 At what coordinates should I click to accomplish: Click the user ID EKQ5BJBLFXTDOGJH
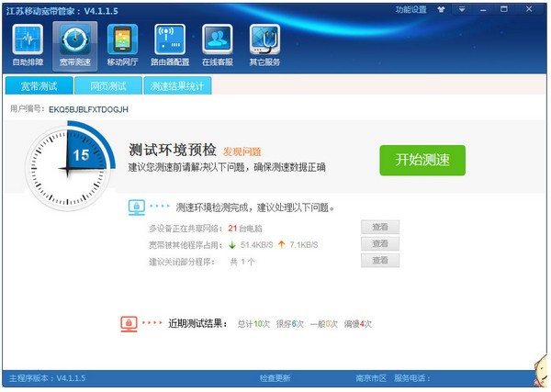[88, 109]
